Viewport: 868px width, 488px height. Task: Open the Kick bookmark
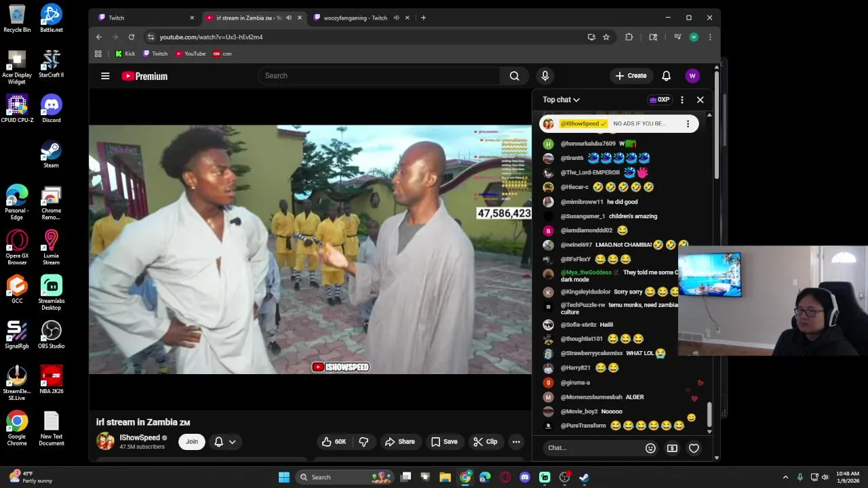point(125,54)
